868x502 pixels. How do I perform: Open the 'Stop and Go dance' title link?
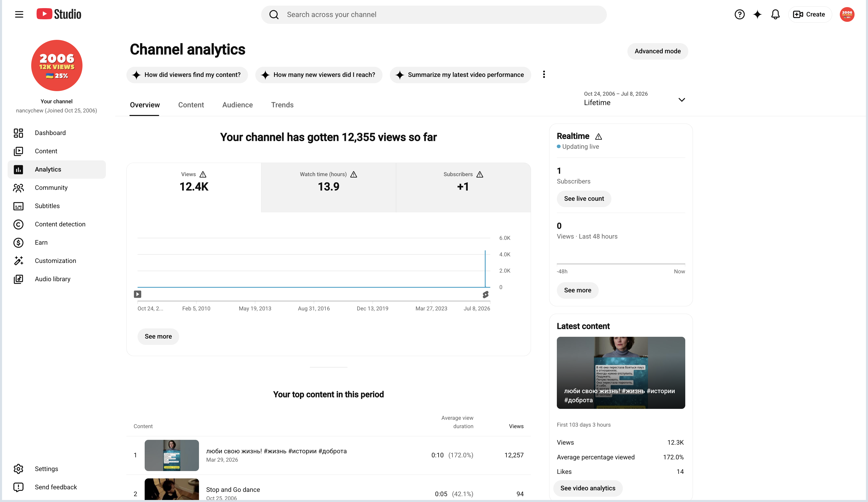[x=233, y=490]
